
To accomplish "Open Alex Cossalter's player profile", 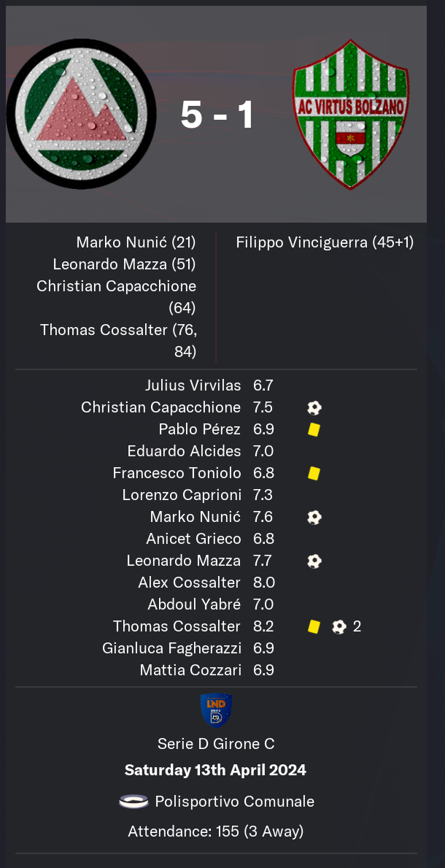I will 189,583.
